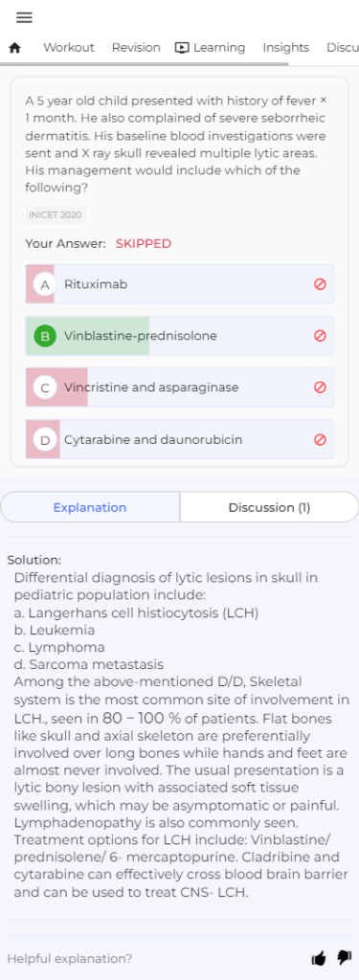Switch to the Revision tab
Image resolution: width=359 pixels, height=980 pixels.
pyautogui.click(x=136, y=48)
